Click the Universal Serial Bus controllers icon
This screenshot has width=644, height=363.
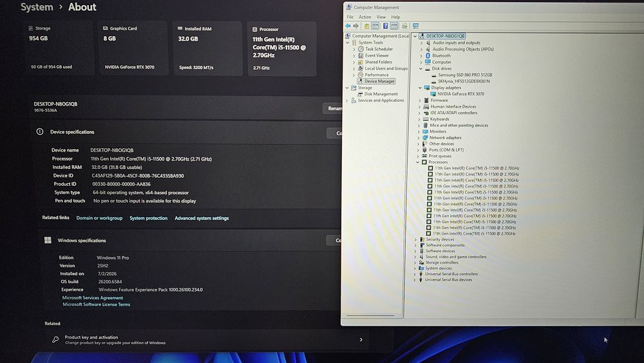click(421, 274)
